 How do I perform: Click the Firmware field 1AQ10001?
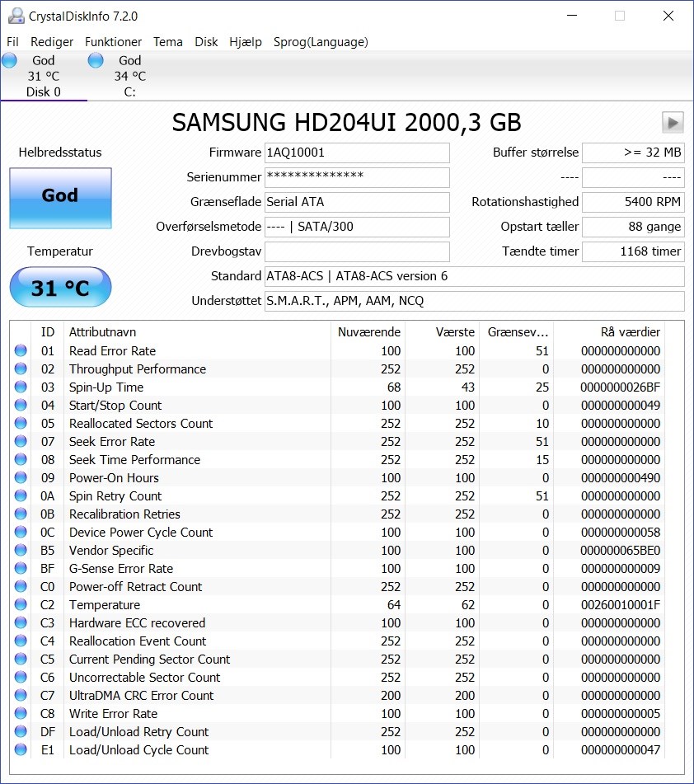point(357,153)
